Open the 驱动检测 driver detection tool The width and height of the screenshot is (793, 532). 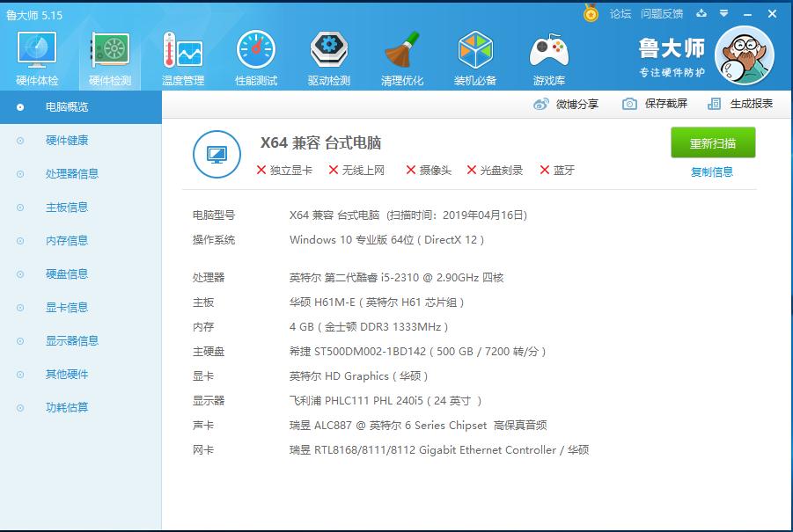pos(327,55)
